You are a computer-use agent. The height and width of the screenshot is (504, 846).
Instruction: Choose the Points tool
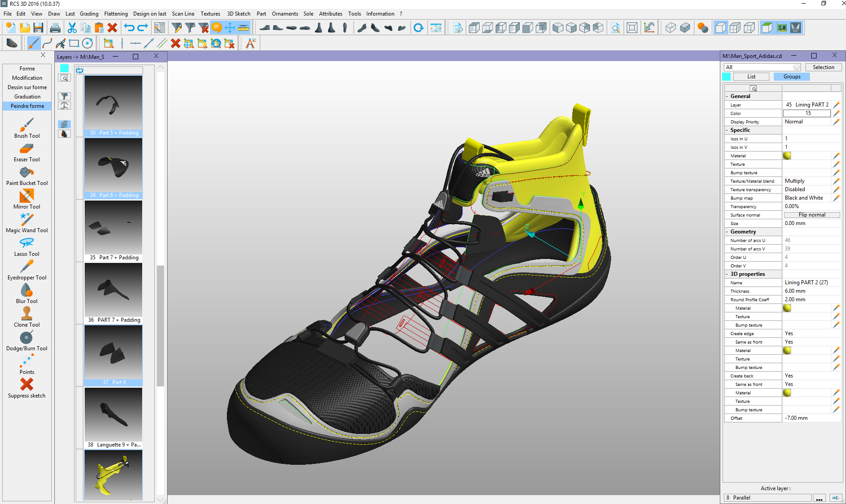coord(27,364)
